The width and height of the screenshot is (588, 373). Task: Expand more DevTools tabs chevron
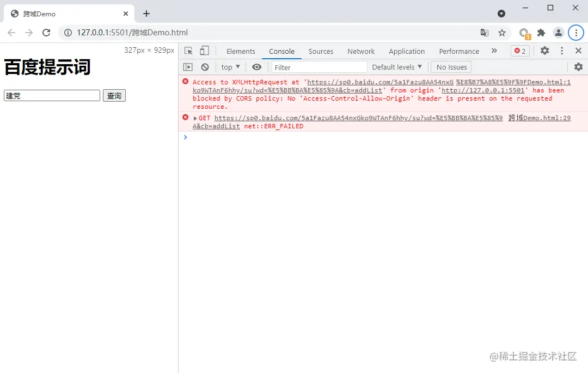point(494,51)
